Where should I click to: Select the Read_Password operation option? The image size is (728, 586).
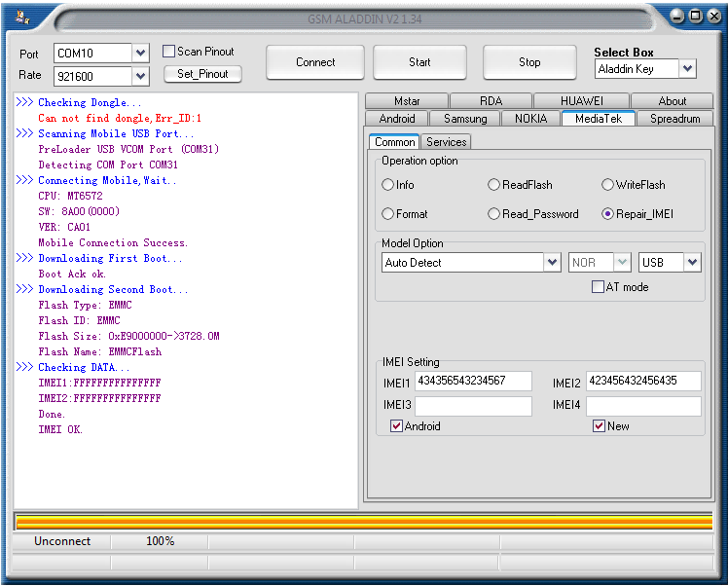493,214
